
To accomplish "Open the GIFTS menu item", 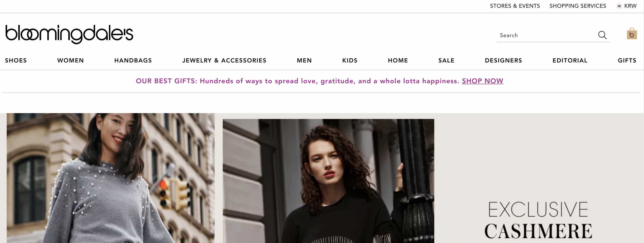I will click(627, 60).
